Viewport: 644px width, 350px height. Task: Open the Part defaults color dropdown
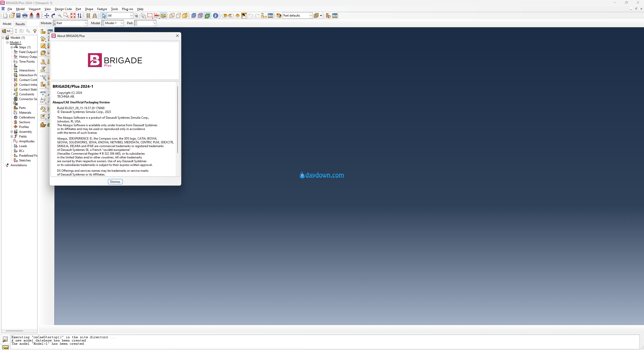pyautogui.click(x=311, y=16)
